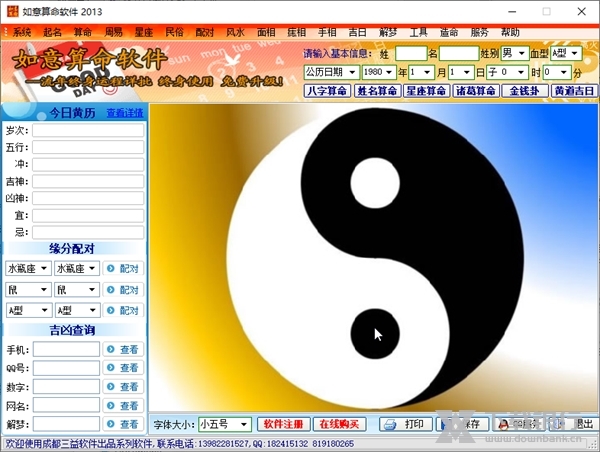The image size is (600, 452).
Task: Open the minute dropdown before 分
Action: (557, 72)
